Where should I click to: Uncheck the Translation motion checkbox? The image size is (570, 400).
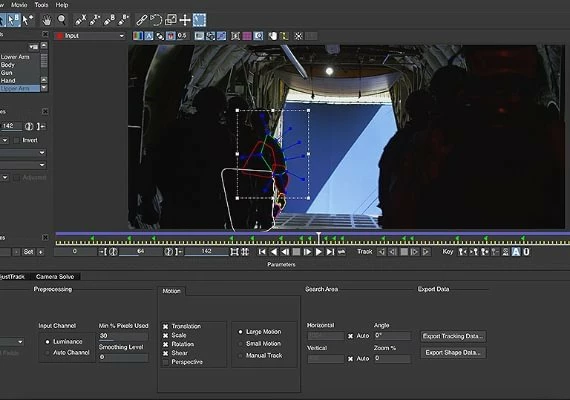coord(166,327)
